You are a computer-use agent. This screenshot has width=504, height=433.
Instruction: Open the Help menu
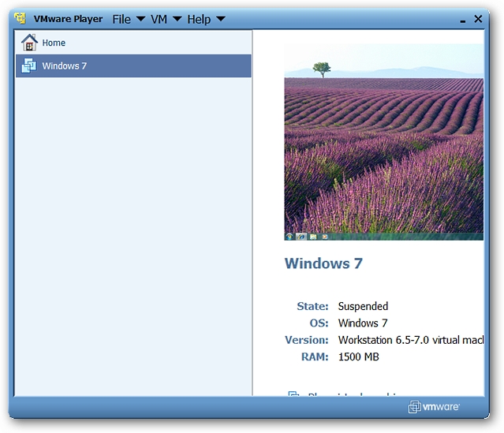coord(199,19)
